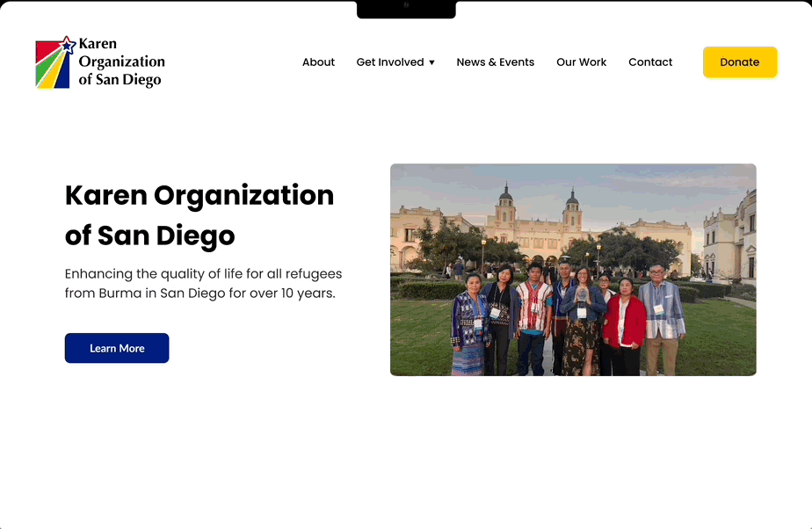Click the group photo at Balboa Park
812x529 pixels.
[x=573, y=270]
